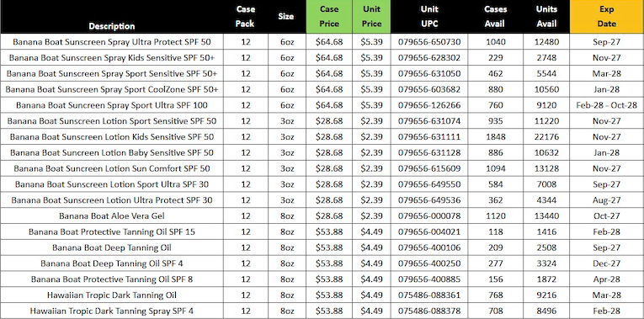Click the green Unit Price header

pos(371,17)
